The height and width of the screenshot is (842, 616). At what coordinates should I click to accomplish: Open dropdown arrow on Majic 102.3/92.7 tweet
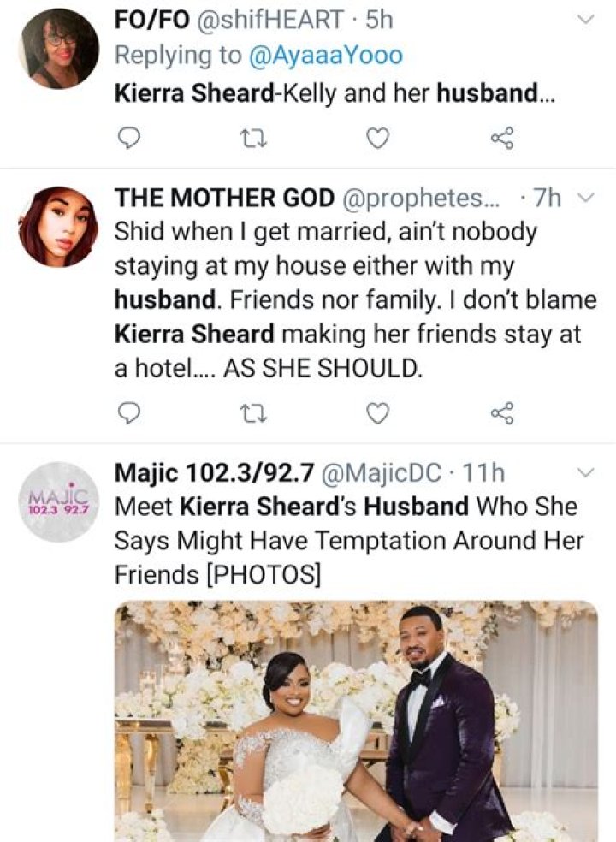tap(586, 472)
